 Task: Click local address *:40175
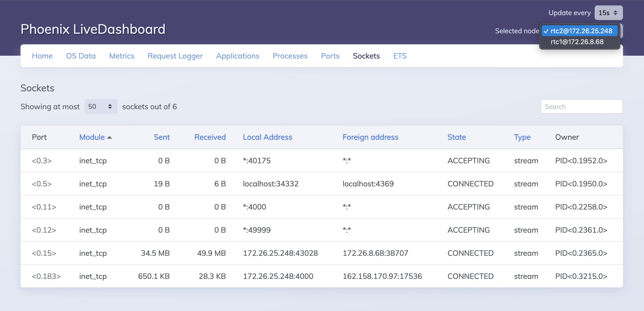(257, 161)
